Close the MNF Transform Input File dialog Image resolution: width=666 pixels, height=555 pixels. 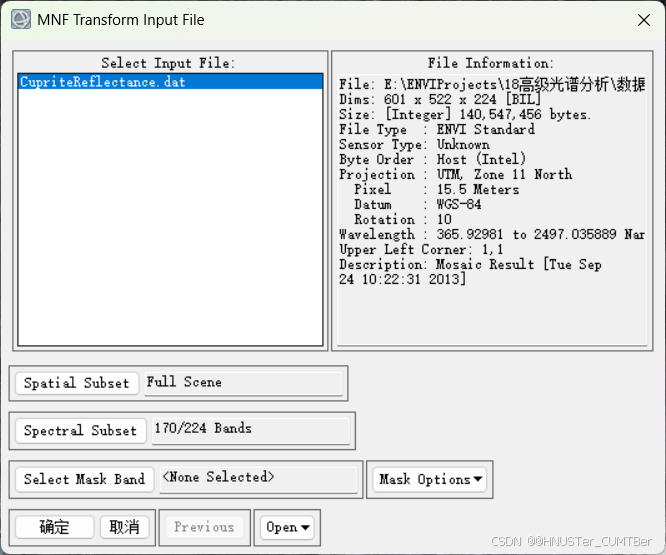pyautogui.click(x=643, y=20)
